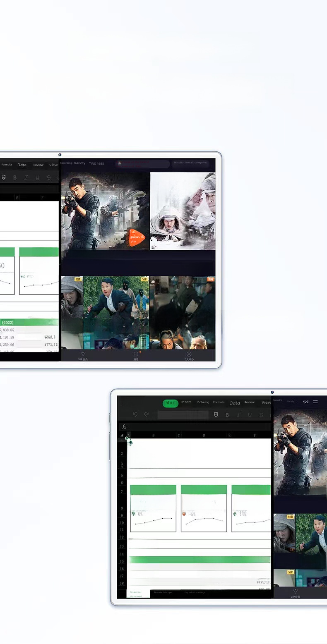The height and width of the screenshot is (644, 327).
Task: Open Drawing tab in lower tablet spreadsheet
Action: 203,402
